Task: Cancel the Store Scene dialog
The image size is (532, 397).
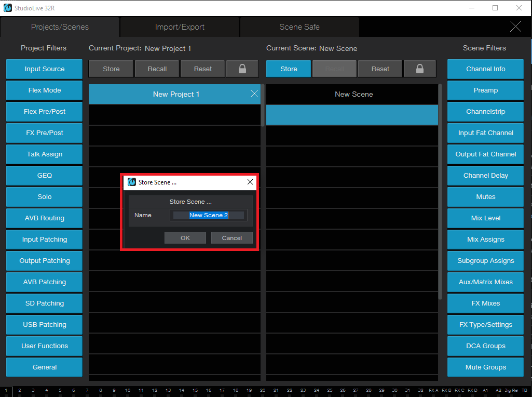Action: click(231, 238)
